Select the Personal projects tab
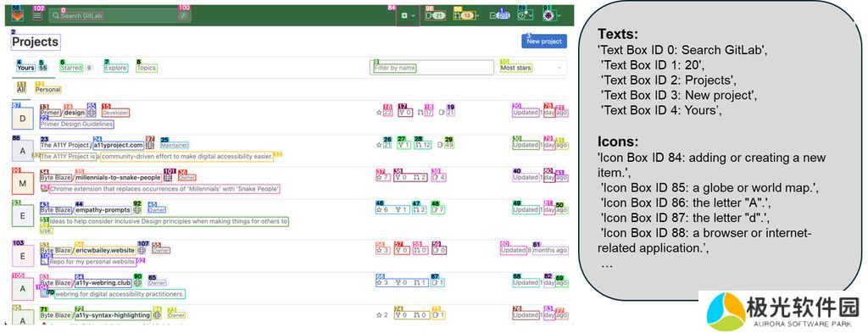The image size is (868, 333). pos(48,89)
